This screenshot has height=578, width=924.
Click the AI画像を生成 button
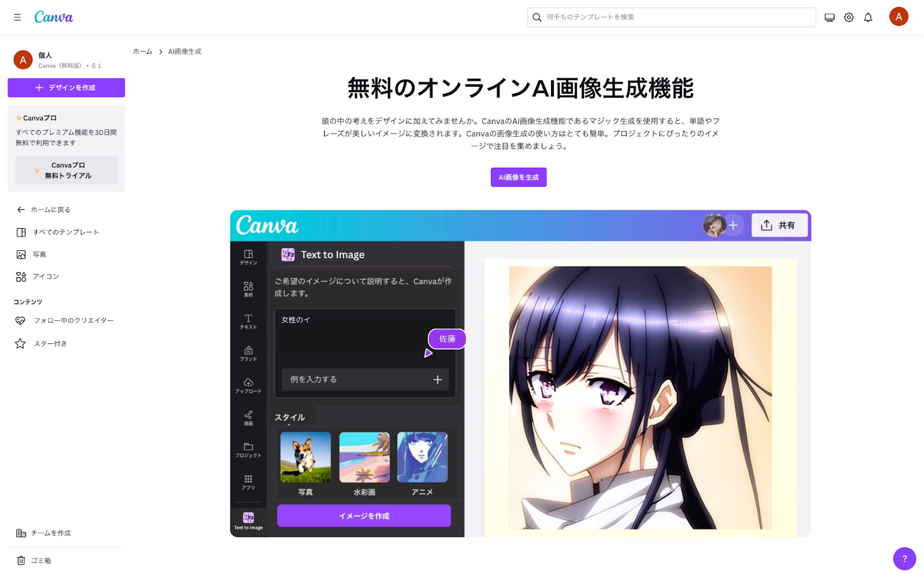(x=519, y=177)
